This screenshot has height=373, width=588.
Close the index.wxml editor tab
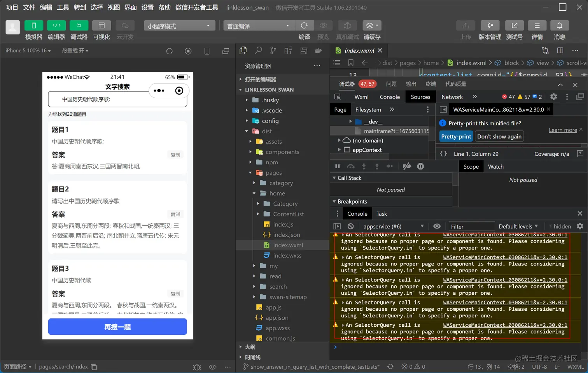380,51
